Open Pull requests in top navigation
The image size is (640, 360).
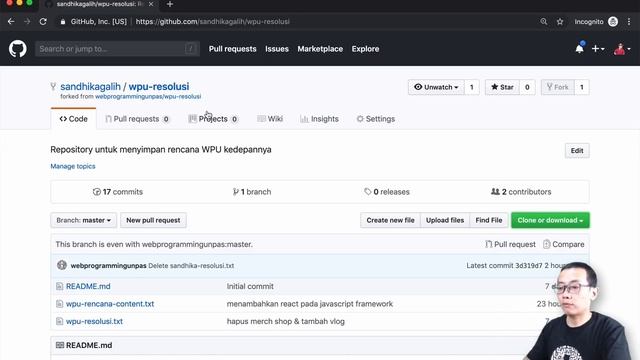pyautogui.click(x=233, y=49)
